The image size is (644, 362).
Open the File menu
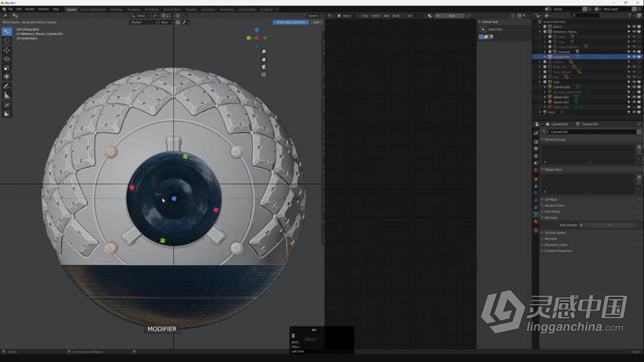tap(10, 9)
